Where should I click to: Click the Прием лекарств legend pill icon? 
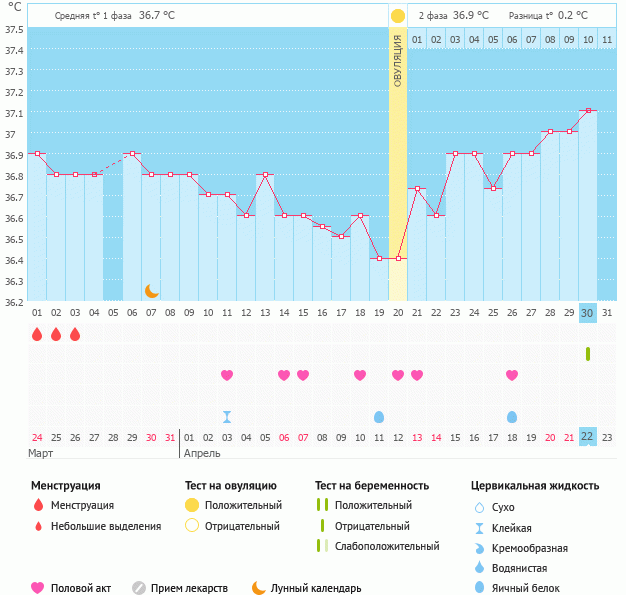coord(139,588)
